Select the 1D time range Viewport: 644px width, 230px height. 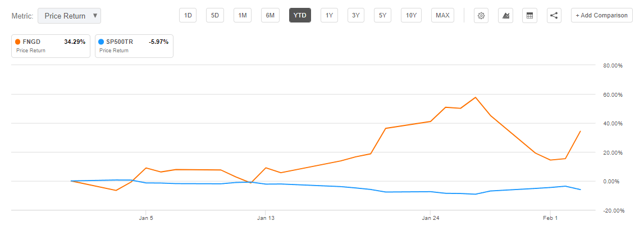(x=188, y=16)
